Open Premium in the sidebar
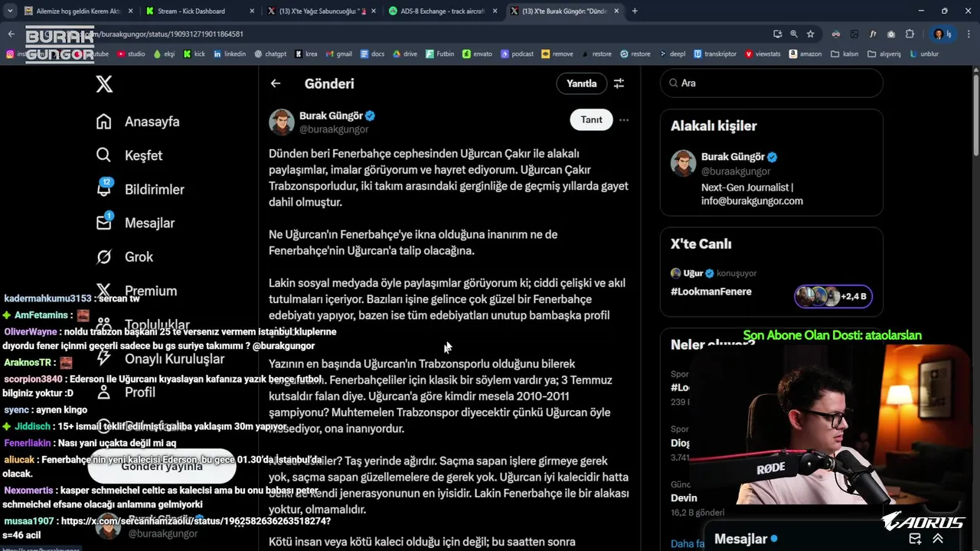980x551 pixels. 136,291
